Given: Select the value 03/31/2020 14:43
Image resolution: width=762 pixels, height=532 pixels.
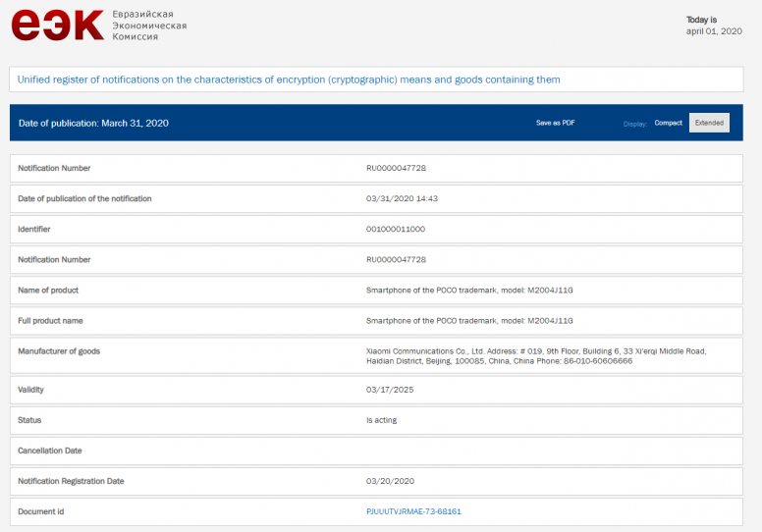Looking at the screenshot, I should pos(402,198).
